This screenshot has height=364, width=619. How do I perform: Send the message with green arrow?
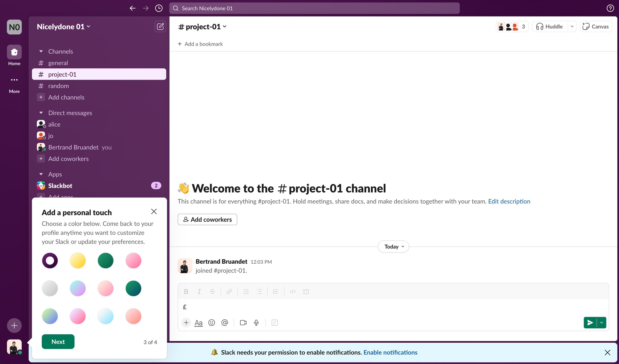pos(590,323)
